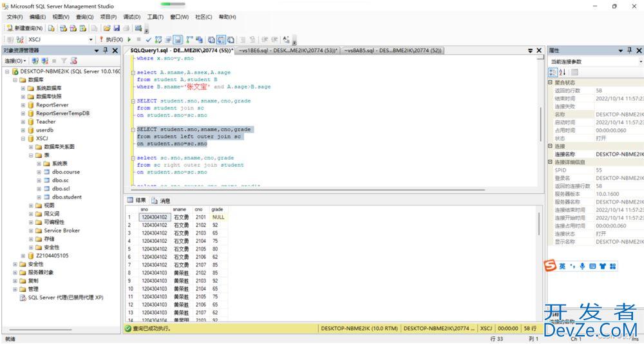The height and width of the screenshot is (344, 644).
Task: Expand the 系统数据库 folder
Action: point(23,88)
